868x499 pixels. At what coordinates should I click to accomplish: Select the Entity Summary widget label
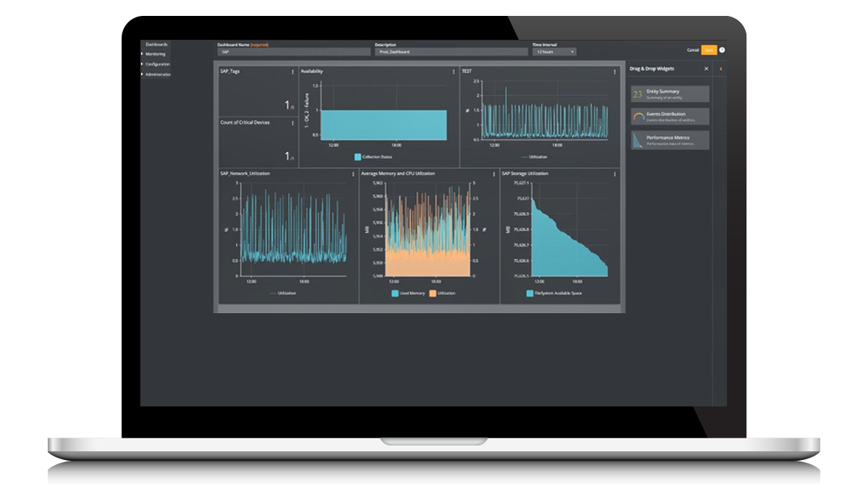tap(663, 91)
